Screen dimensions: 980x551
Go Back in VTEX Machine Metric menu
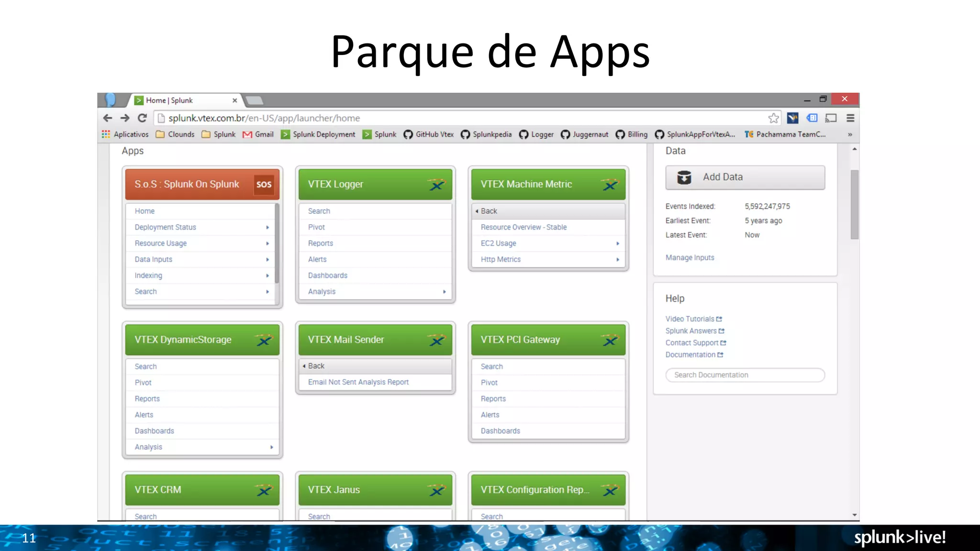click(548, 211)
